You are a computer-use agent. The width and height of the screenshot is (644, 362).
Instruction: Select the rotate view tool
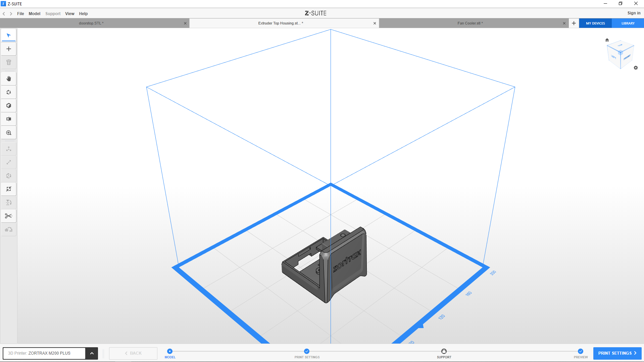[9, 92]
